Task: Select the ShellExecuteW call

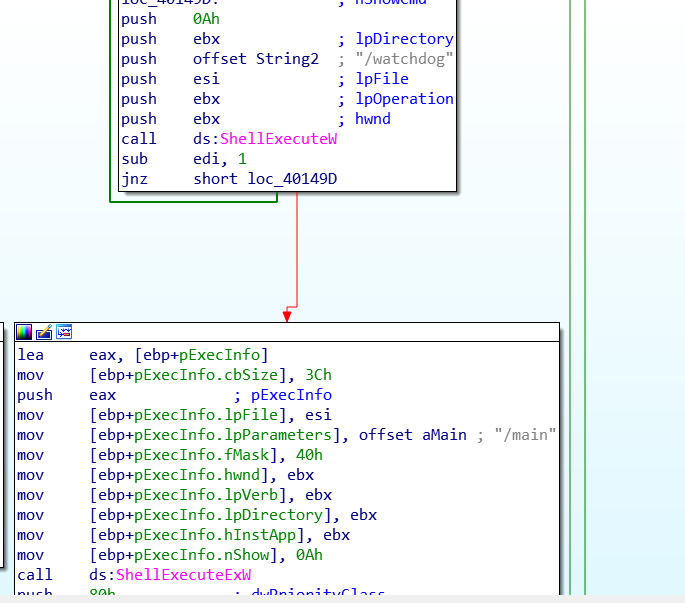Action: tap(278, 139)
